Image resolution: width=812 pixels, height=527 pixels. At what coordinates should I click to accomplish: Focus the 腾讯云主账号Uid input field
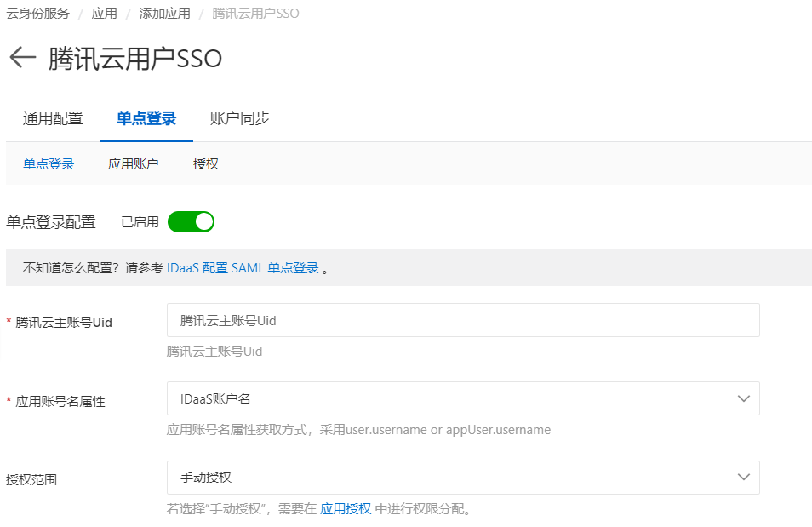point(463,320)
